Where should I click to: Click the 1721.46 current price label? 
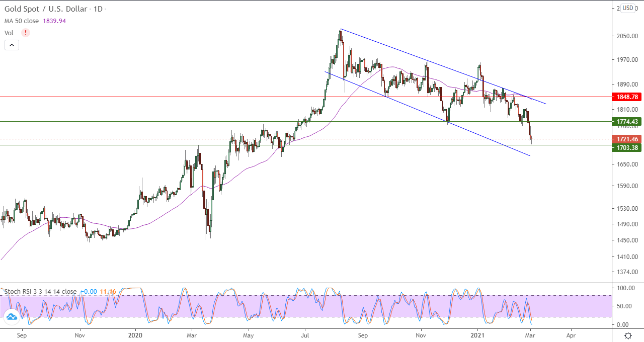point(626,139)
